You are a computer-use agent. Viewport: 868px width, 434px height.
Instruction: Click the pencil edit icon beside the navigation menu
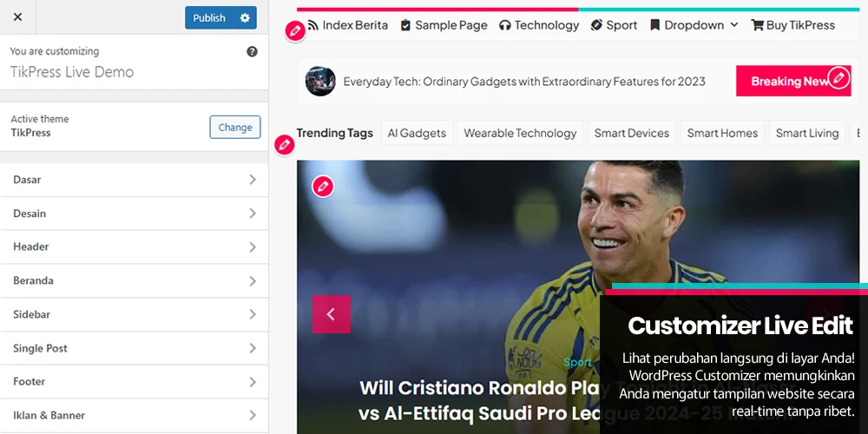point(296,31)
